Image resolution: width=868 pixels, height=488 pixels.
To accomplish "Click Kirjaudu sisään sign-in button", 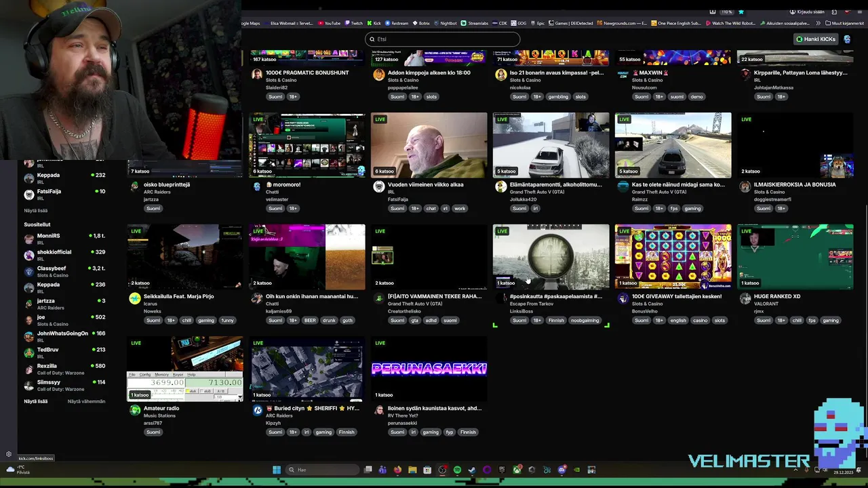I will pos(806,12).
